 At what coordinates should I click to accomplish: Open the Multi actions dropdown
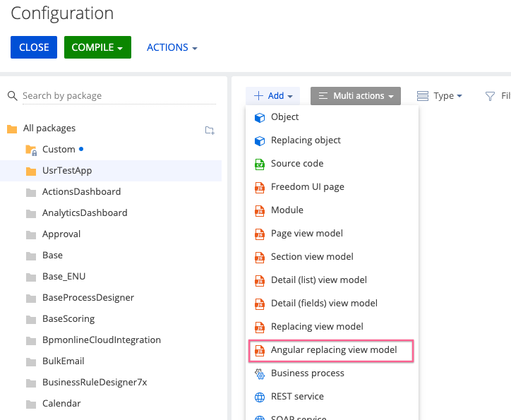click(356, 96)
